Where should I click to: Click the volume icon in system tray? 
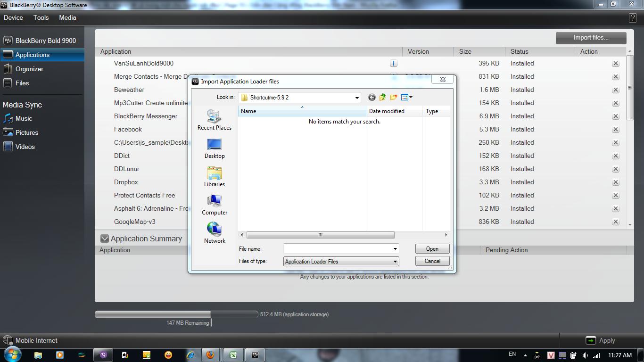[585, 355]
